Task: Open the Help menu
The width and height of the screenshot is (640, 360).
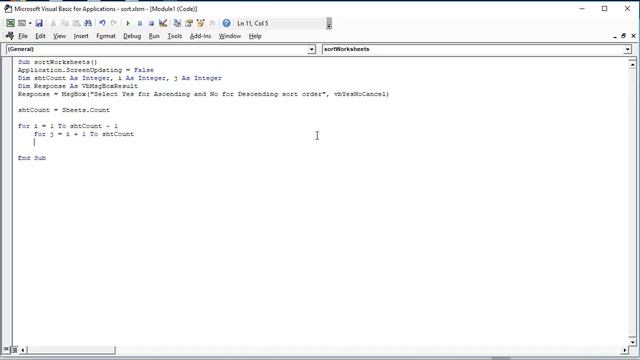Action: click(x=255, y=36)
